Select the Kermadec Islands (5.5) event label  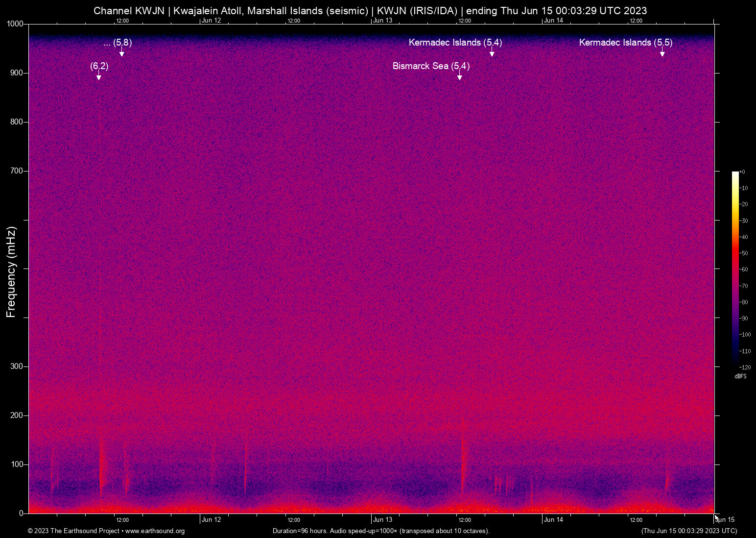(625, 43)
